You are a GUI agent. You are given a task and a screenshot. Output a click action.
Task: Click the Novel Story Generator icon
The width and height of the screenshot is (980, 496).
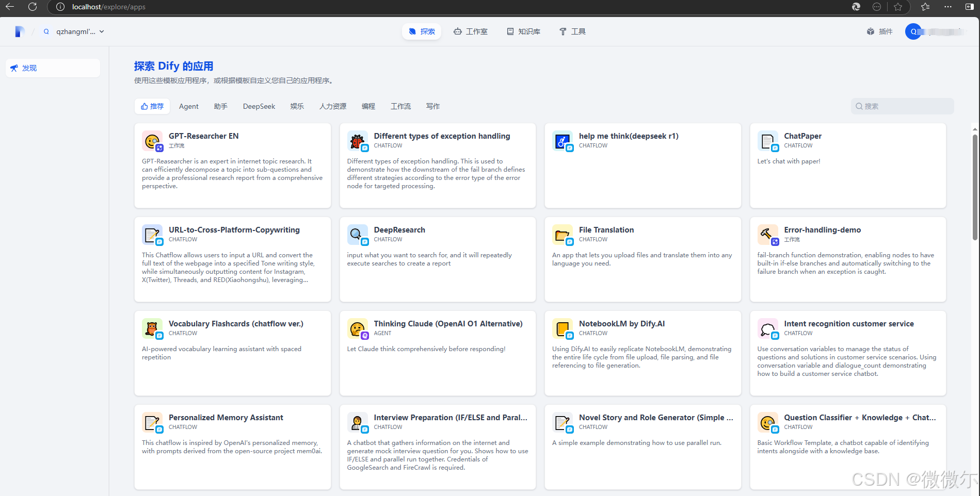[x=563, y=422]
